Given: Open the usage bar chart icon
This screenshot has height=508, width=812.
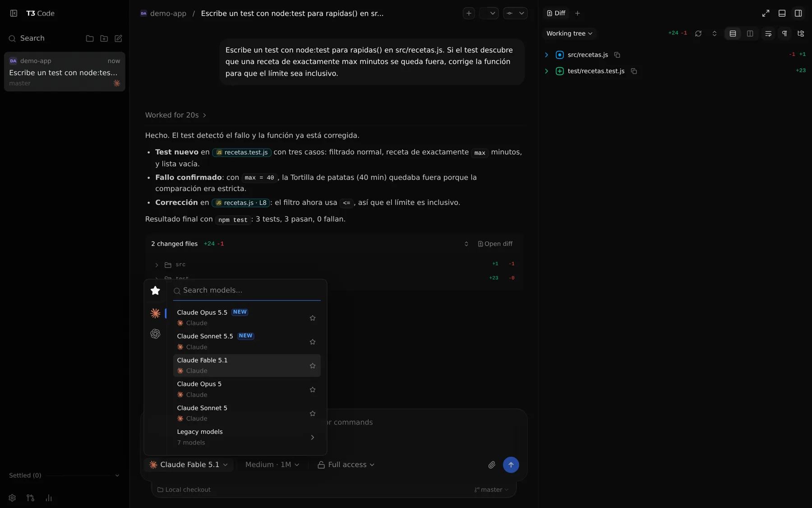Looking at the screenshot, I should [x=49, y=498].
